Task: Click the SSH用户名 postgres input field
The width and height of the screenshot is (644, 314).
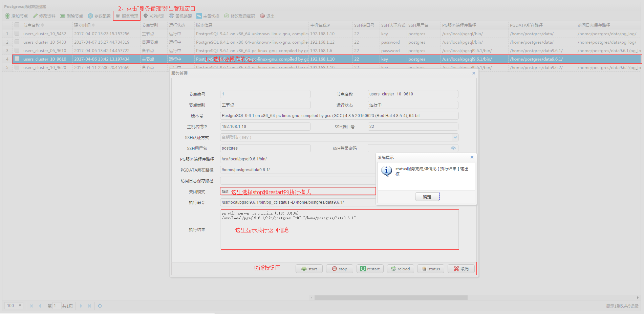Action: click(x=265, y=148)
